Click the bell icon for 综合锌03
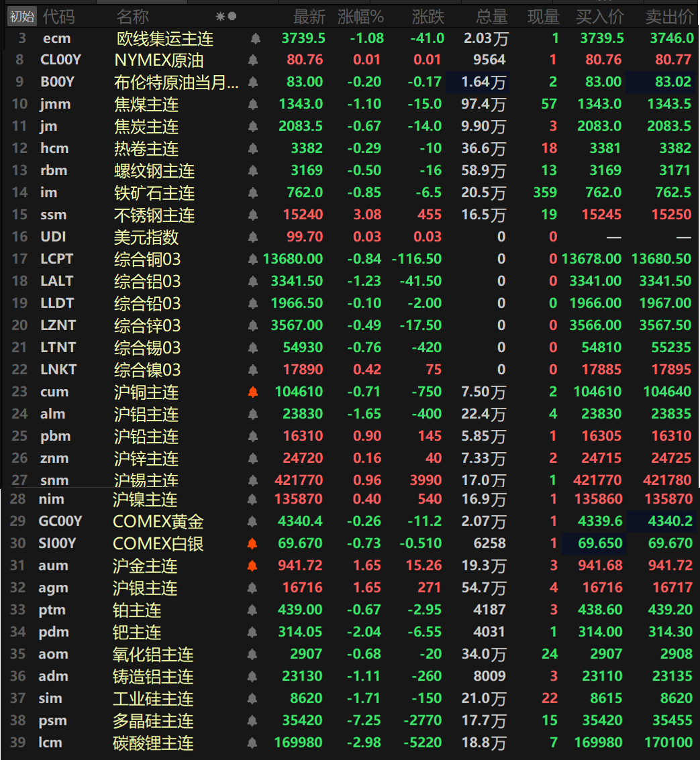The width and height of the screenshot is (700, 760). [x=253, y=326]
